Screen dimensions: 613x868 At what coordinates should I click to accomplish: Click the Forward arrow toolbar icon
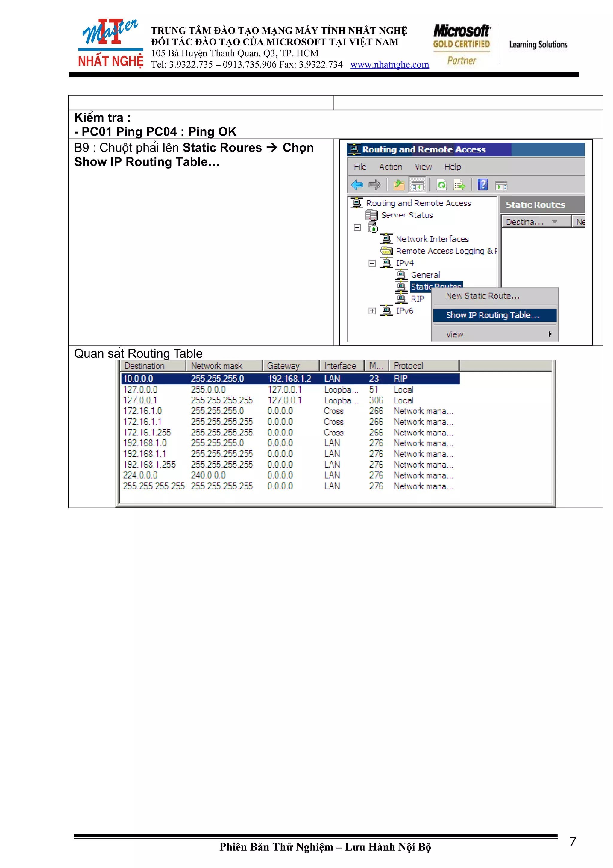(375, 185)
